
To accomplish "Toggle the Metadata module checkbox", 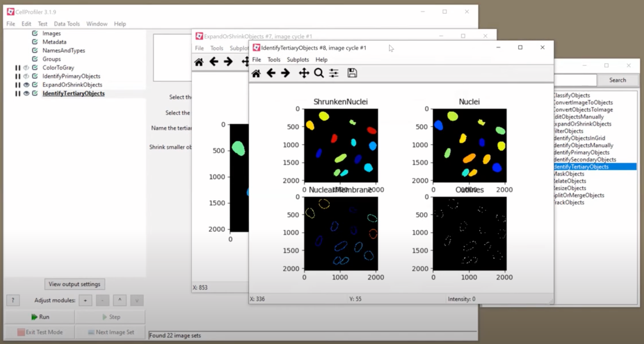I will (35, 42).
